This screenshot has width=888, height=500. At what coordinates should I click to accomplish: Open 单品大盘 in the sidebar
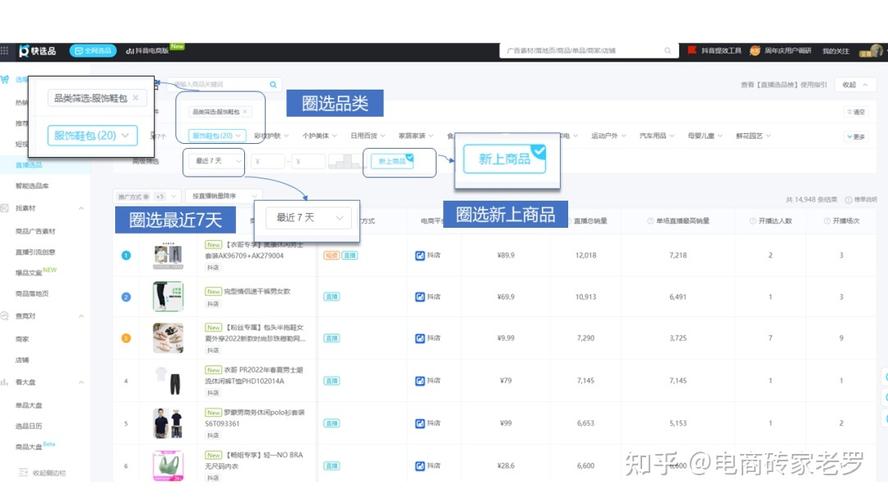point(29,405)
